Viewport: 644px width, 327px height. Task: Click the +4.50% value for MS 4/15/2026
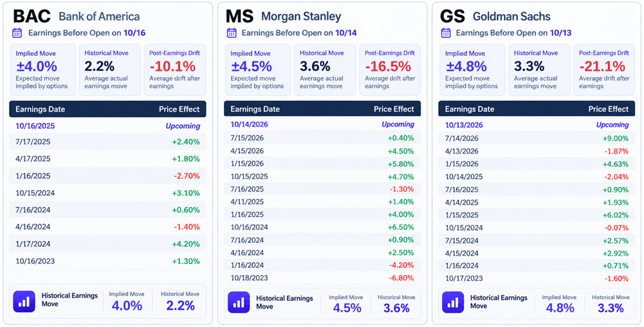401,150
